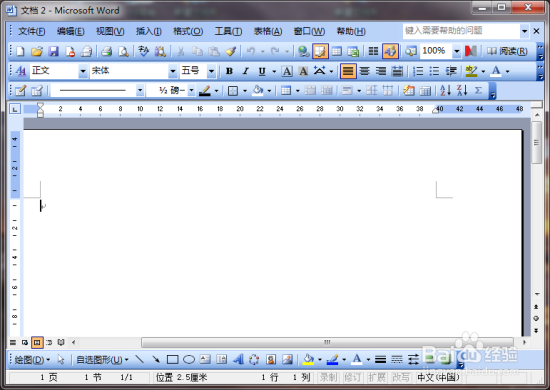Open the 窗口(W) menu

click(309, 32)
